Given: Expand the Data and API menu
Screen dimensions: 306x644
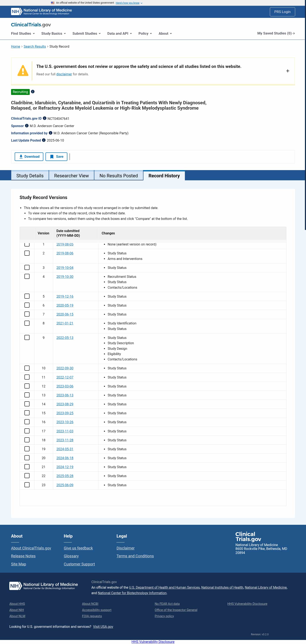Looking at the screenshot, I should [119, 33].
